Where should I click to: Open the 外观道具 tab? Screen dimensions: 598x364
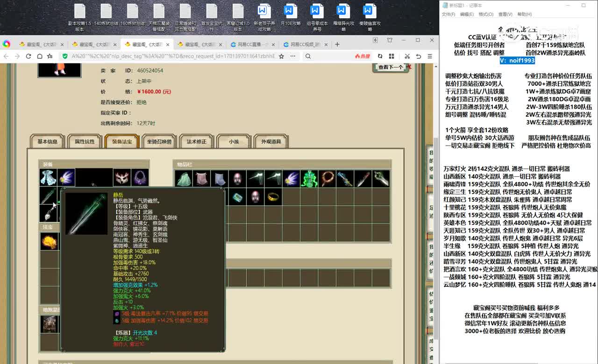pos(271,141)
